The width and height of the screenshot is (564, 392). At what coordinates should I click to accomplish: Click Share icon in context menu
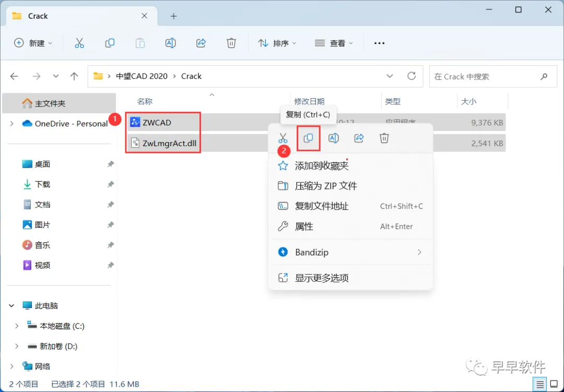point(359,138)
